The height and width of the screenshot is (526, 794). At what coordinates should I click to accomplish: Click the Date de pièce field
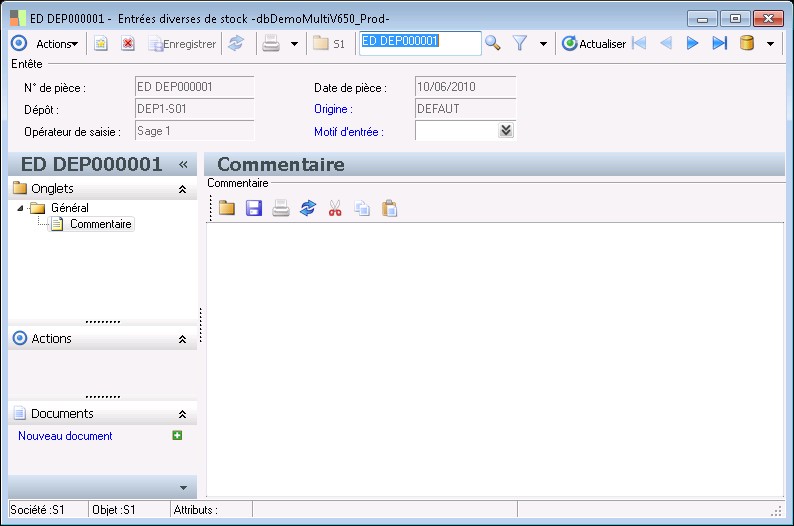click(465, 87)
